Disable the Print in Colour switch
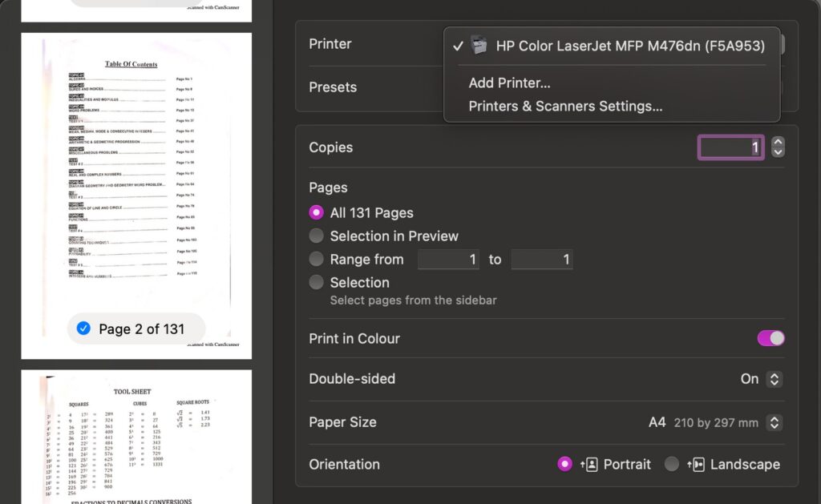The height and width of the screenshot is (504, 821). point(770,338)
